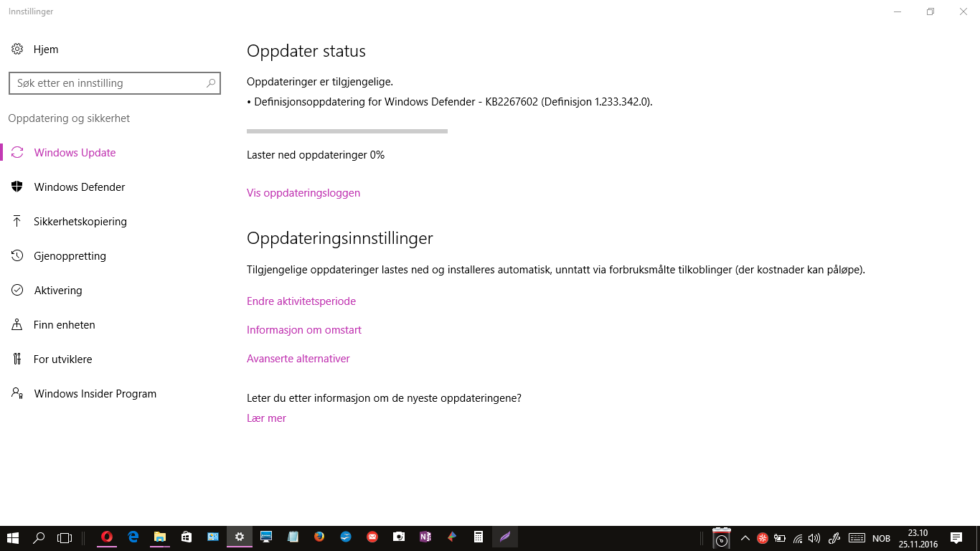Open taskbar search magnifier

point(39,537)
